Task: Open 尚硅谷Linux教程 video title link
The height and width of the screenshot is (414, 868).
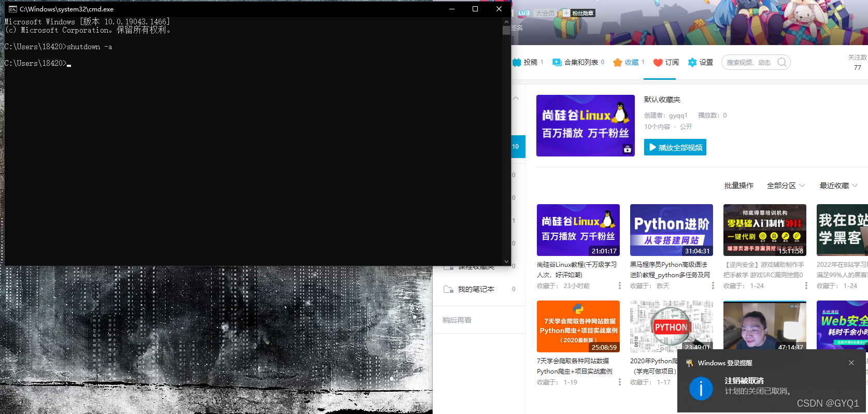Action: (x=577, y=269)
